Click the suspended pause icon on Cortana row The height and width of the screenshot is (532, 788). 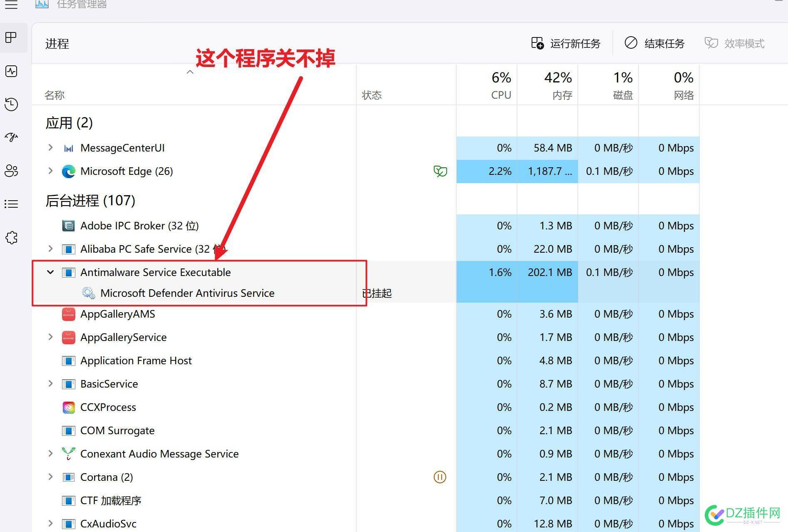pos(440,477)
